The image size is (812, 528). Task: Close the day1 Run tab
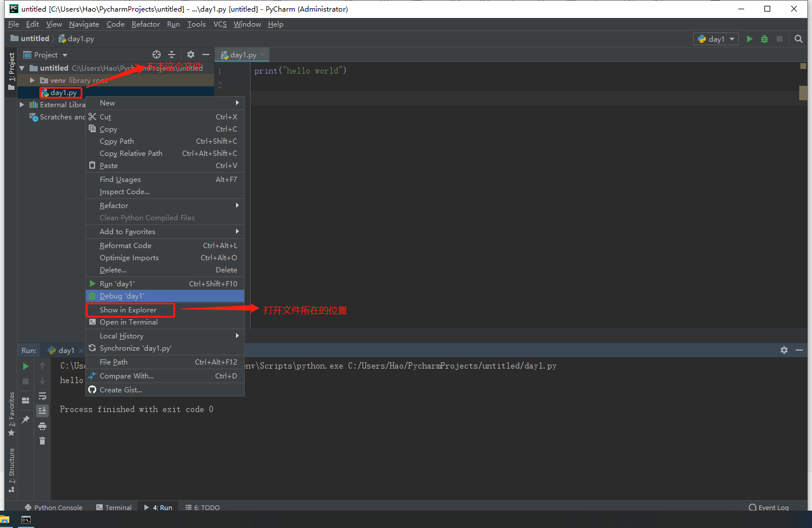click(x=81, y=351)
